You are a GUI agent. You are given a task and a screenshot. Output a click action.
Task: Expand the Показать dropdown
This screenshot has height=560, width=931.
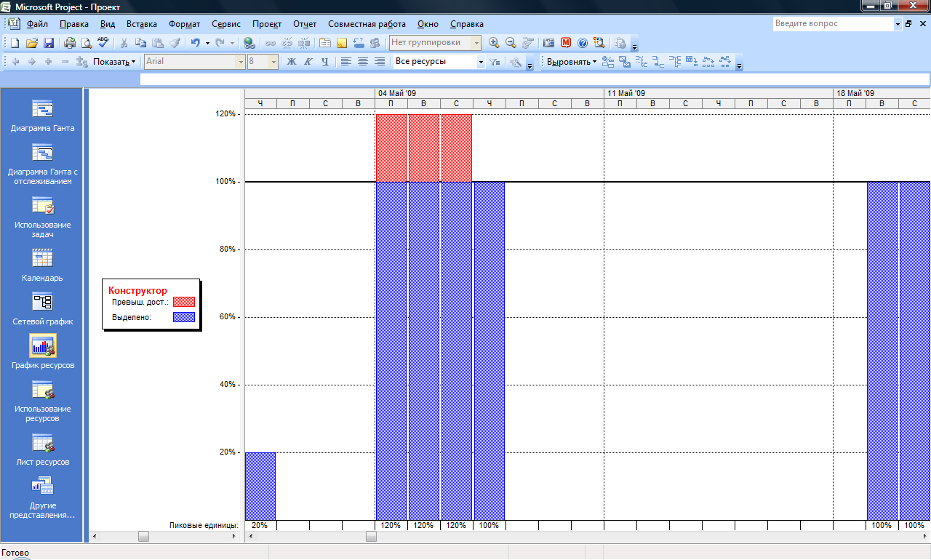pos(114,62)
